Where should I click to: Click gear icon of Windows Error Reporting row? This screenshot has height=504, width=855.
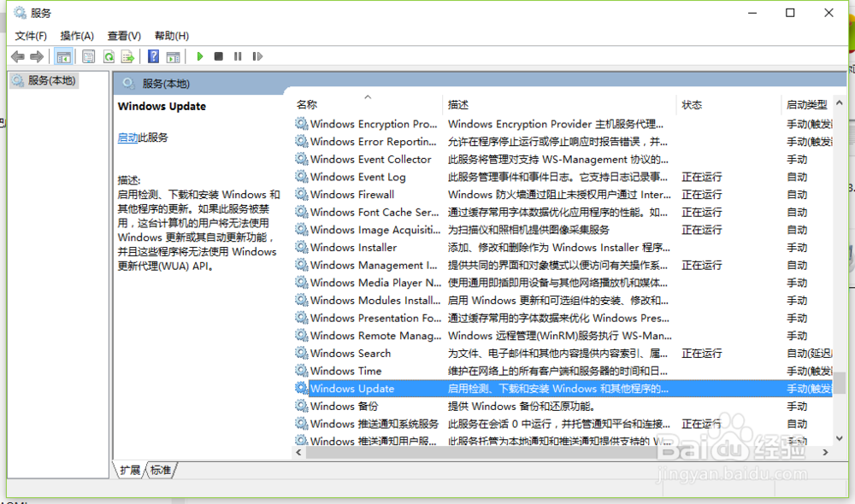[301, 141]
